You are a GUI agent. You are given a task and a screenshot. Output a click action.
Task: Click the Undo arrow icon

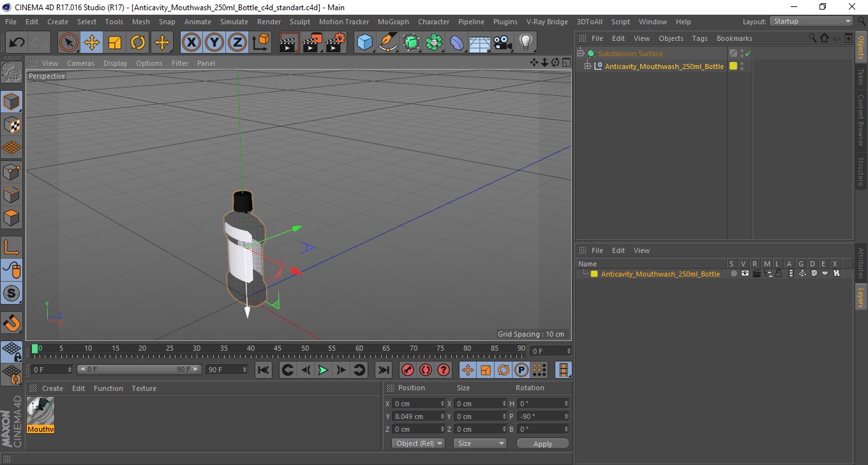pos(17,43)
